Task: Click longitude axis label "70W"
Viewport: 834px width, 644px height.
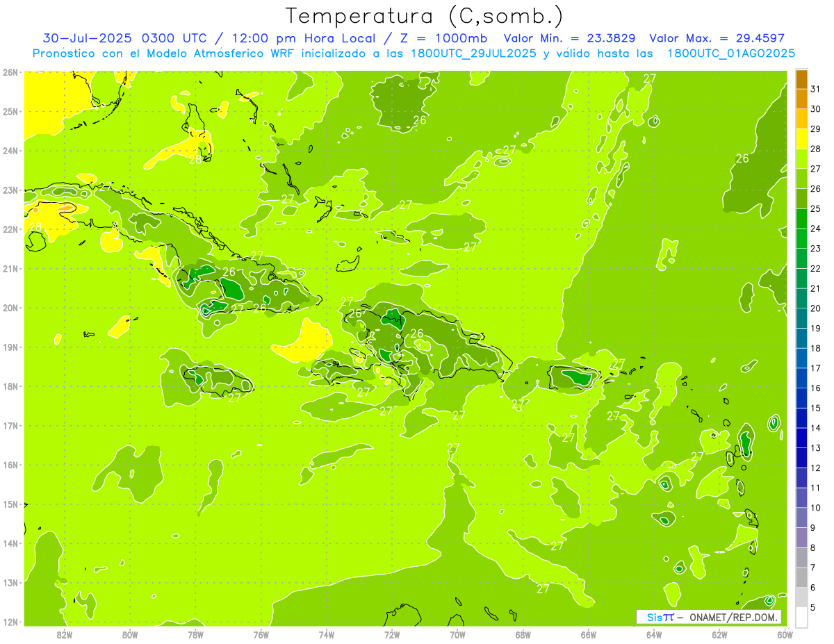Action: pos(457,634)
